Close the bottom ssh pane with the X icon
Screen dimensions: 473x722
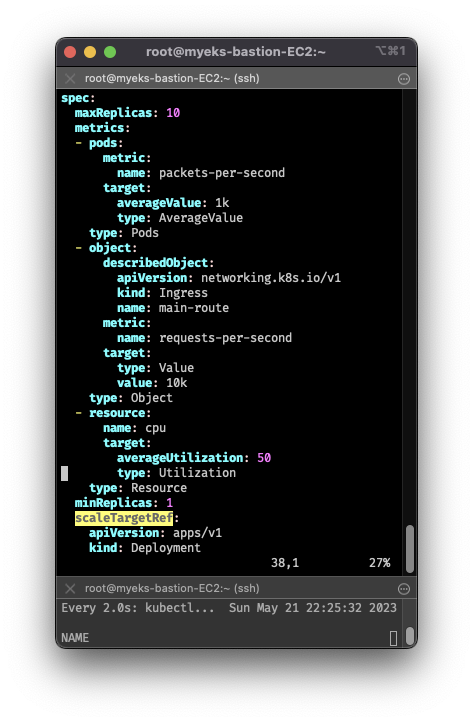point(70,588)
